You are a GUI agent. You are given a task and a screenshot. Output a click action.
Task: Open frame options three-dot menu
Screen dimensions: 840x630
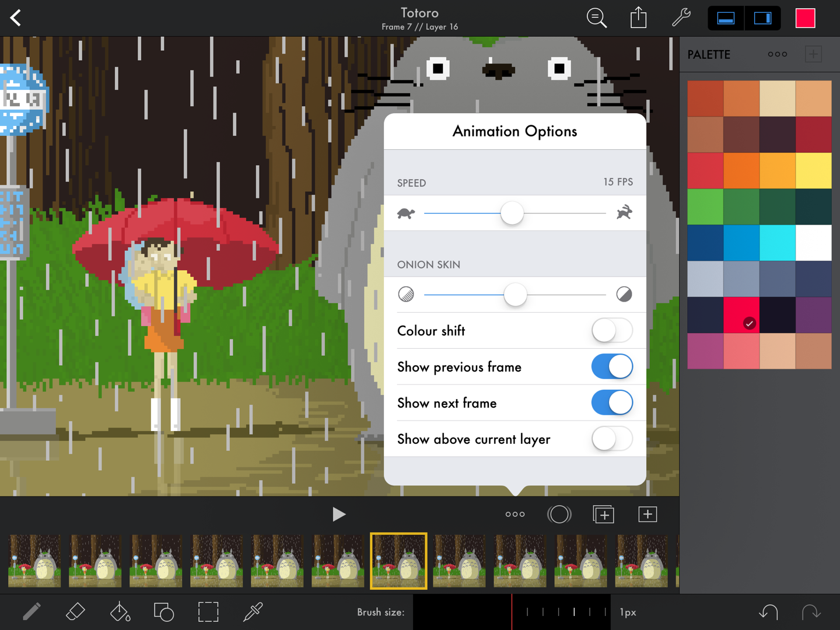tap(515, 514)
